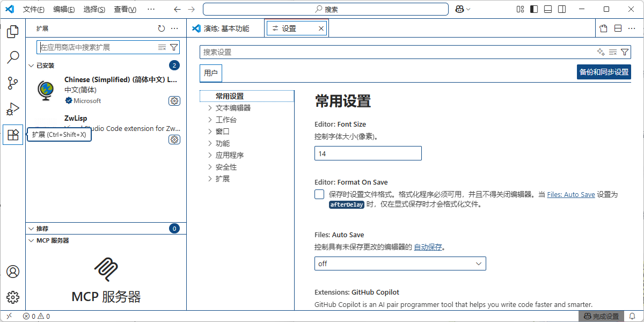
Task: Open customize layout button
Action: point(520,9)
